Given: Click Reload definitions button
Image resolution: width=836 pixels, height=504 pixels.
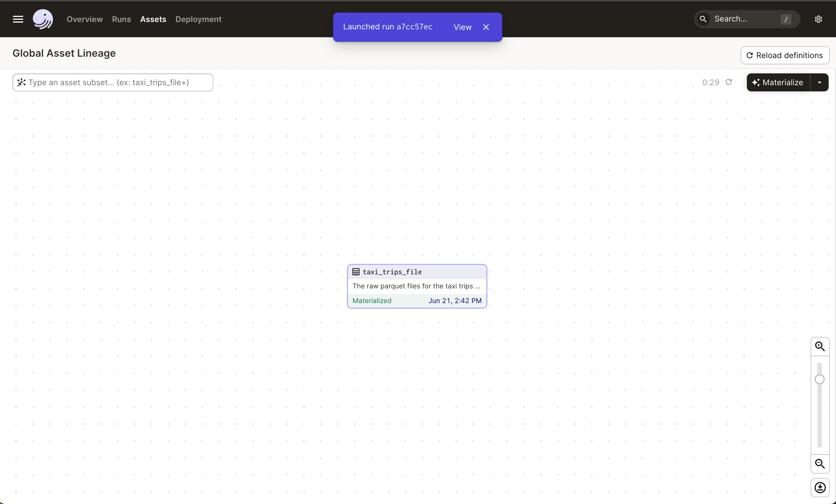Looking at the screenshot, I should tap(785, 55).
